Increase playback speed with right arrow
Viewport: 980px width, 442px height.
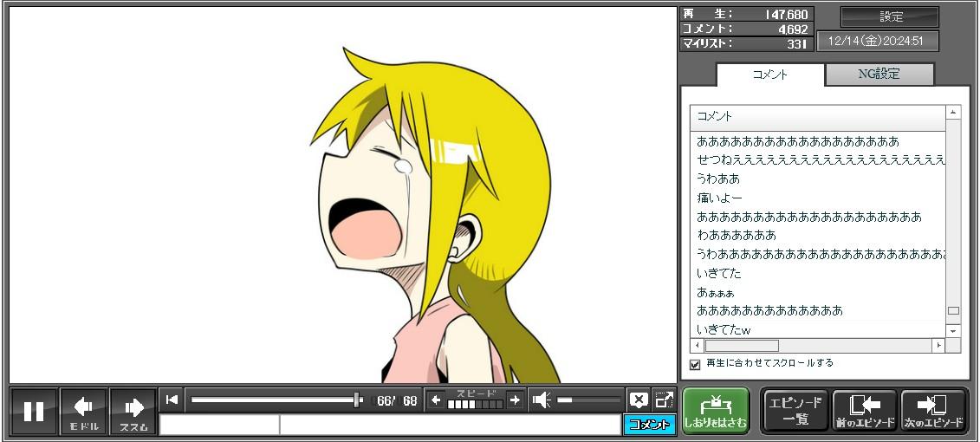pyautogui.click(x=515, y=400)
